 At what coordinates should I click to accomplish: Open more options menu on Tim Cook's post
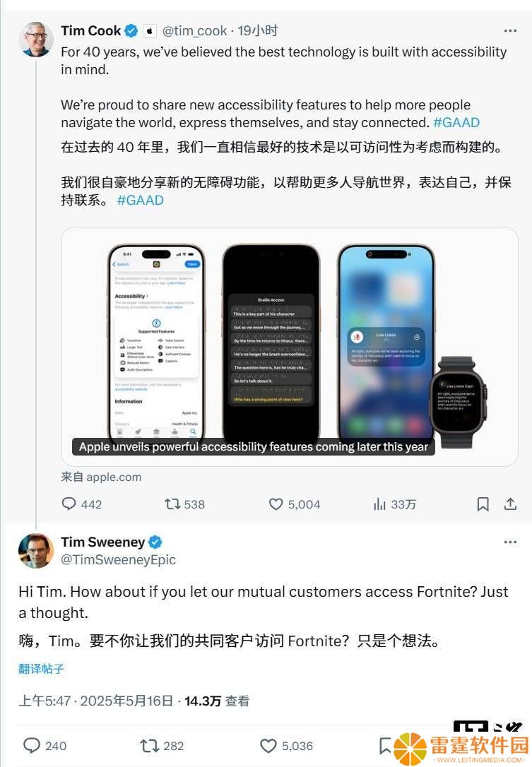pos(510,31)
